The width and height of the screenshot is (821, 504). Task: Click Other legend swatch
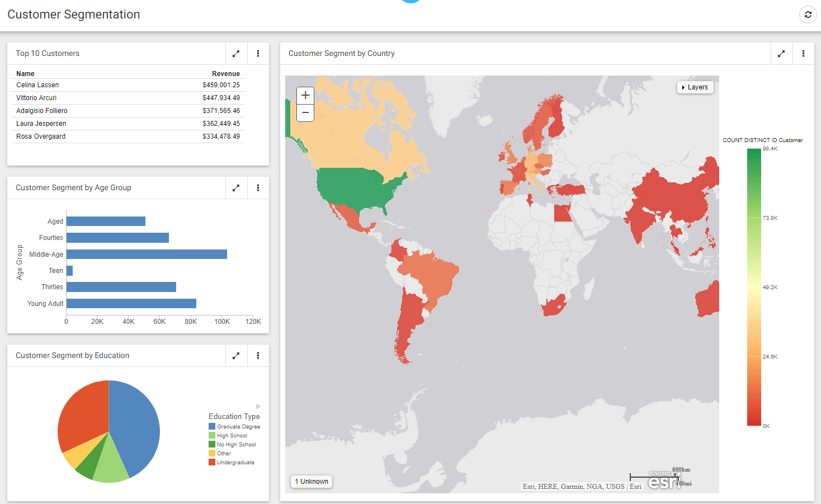(212, 453)
